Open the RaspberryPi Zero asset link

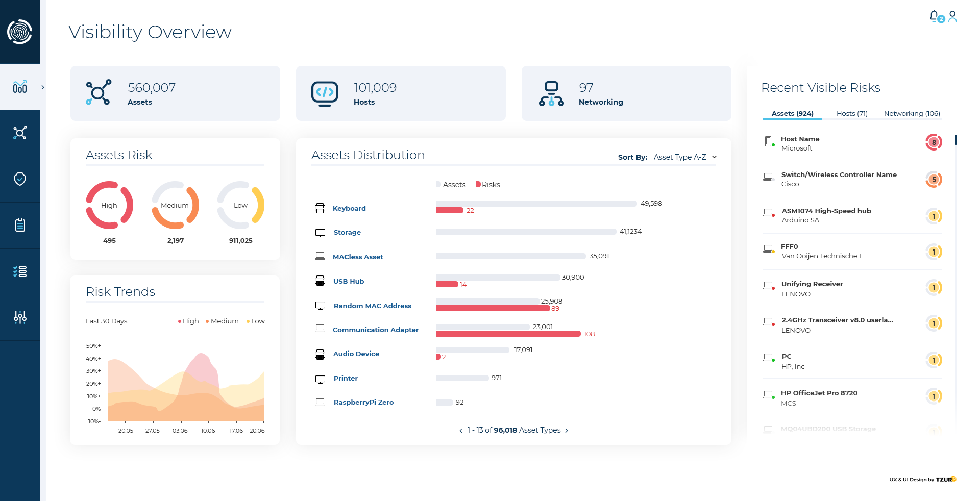[364, 402]
